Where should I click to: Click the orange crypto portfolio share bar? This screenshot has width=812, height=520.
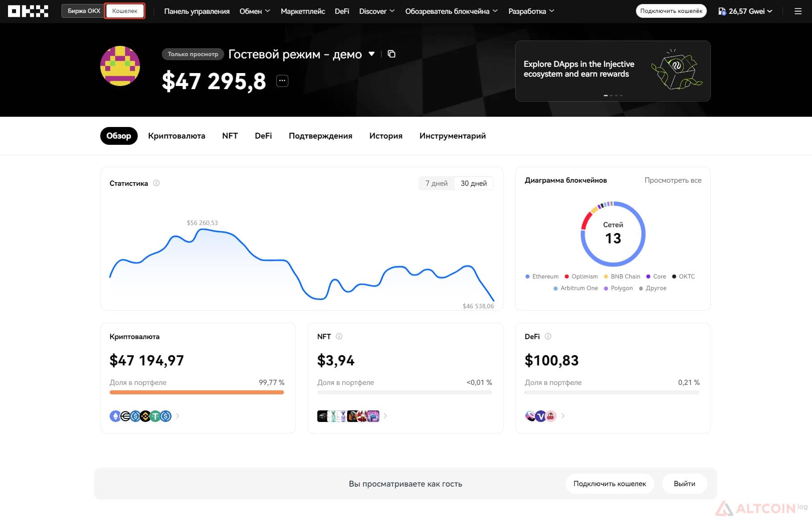point(197,393)
